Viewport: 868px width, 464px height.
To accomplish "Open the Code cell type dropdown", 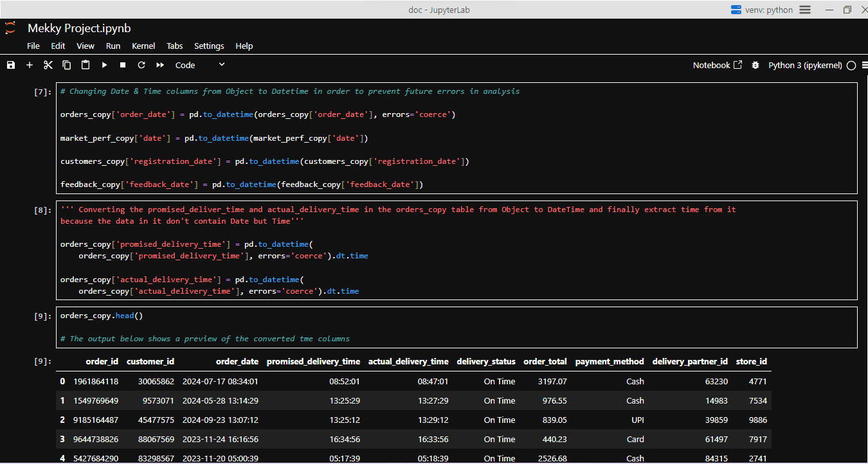I will click(x=200, y=65).
